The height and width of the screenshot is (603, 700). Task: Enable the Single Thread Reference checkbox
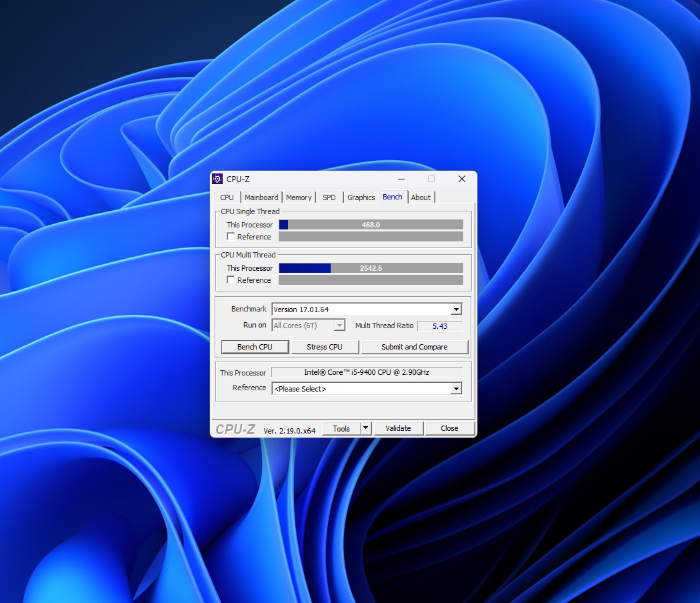[x=231, y=236]
